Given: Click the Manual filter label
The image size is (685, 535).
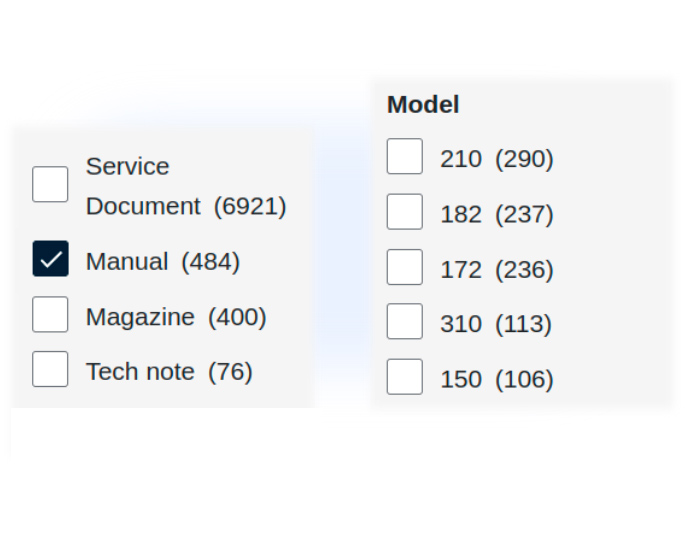Looking at the screenshot, I should point(127,262).
